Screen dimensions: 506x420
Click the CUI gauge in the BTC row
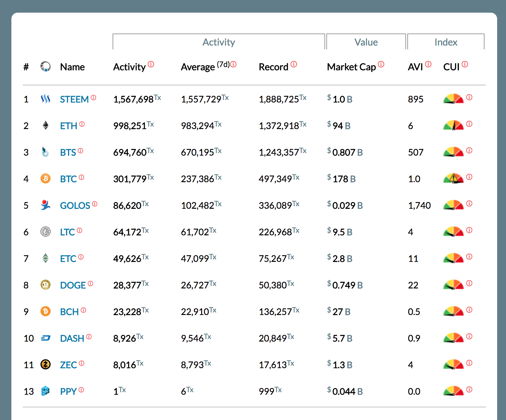pos(454,178)
